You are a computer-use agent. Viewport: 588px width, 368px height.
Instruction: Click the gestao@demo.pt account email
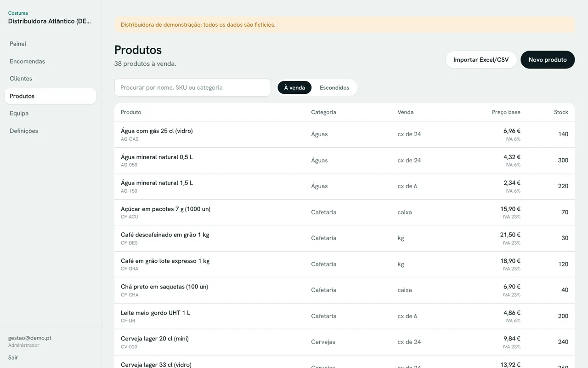pos(30,338)
